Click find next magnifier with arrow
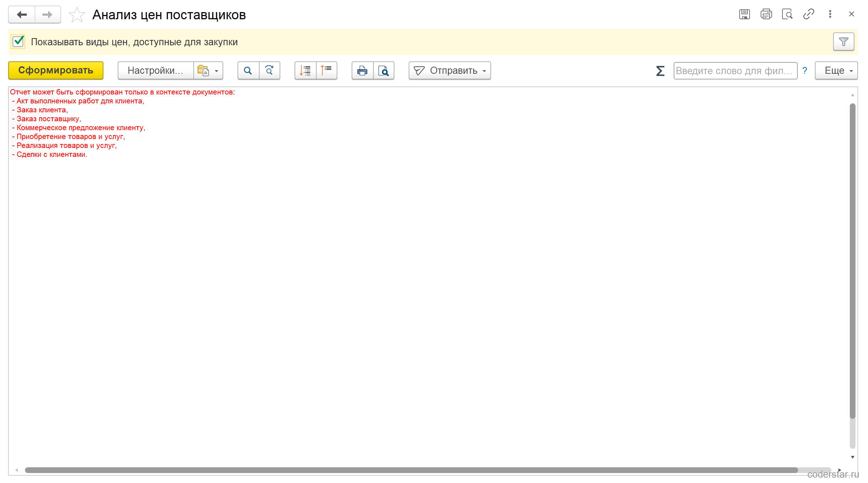Image resolution: width=868 pixels, height=483 pixels. [270, 71]
